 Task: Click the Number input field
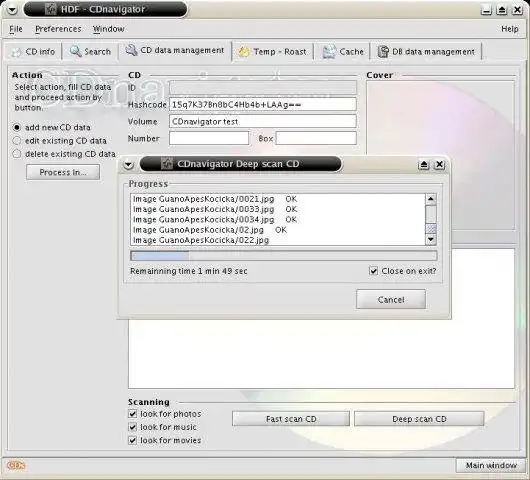pos(209,138)
